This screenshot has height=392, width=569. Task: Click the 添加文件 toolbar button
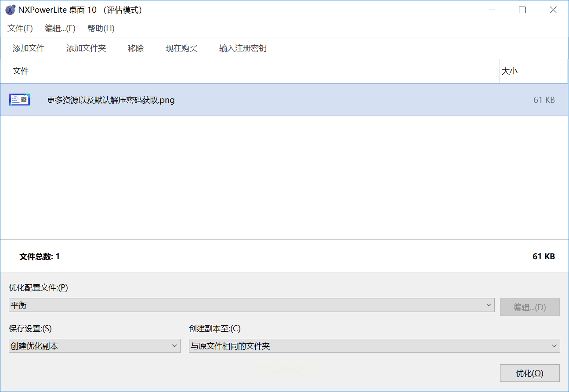(x=29, y=48)
